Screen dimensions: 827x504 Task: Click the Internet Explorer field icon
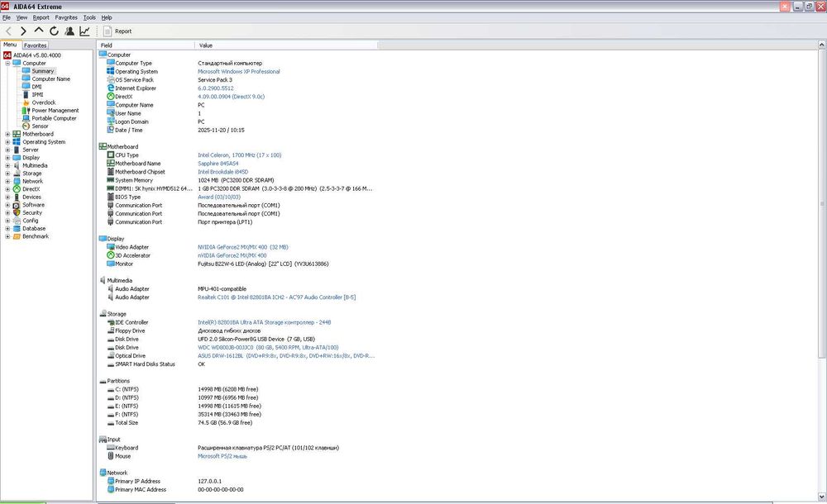click(111, 88)
